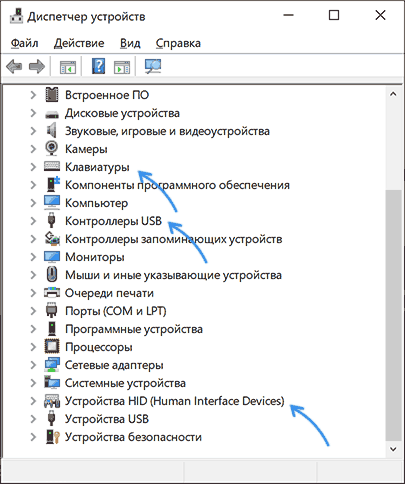The image size is (405, 484).
Task: Expand the Дисковые устройства node
Action: [x=33, y=113]
